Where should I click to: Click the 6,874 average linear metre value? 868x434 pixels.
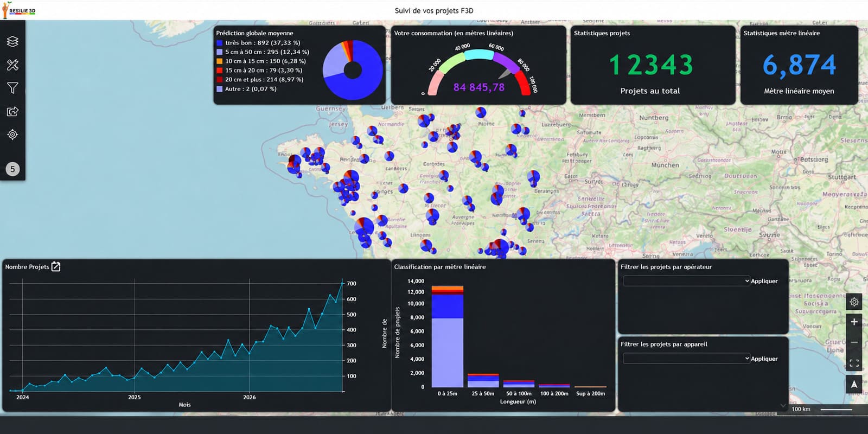(x=799, y=65)
